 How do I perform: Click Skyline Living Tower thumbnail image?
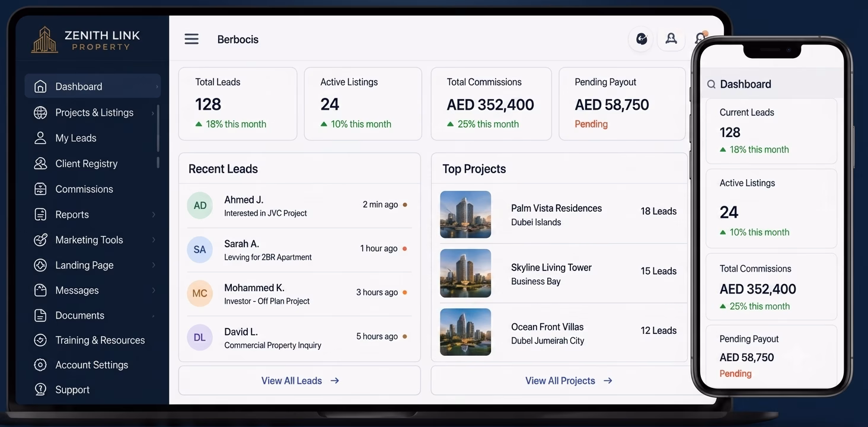coord(465,273)
